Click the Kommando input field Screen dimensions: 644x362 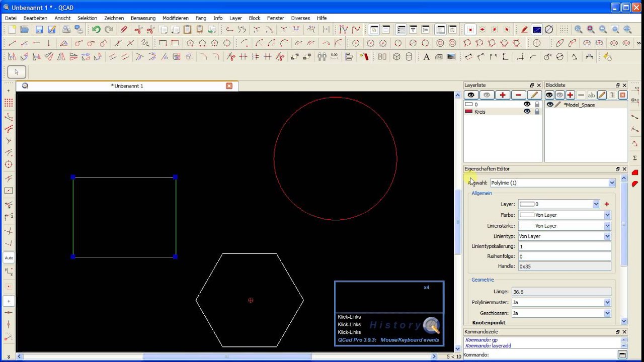click(553, 355)
